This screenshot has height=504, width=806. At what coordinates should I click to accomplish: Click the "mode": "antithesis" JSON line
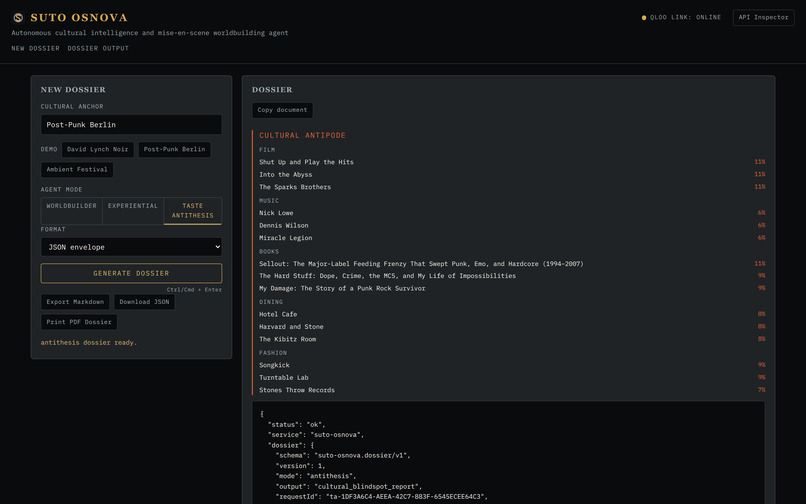tap(316, 476)
